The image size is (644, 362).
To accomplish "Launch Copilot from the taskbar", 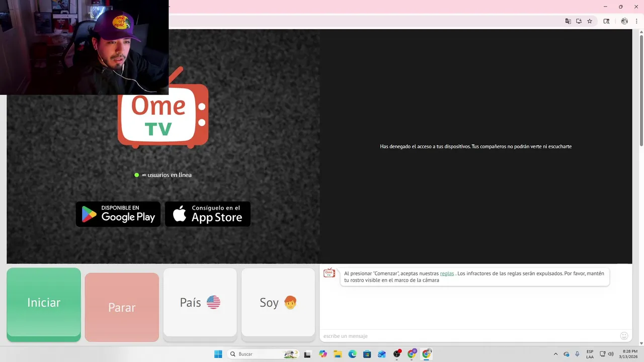I will (x=323, y=354).
